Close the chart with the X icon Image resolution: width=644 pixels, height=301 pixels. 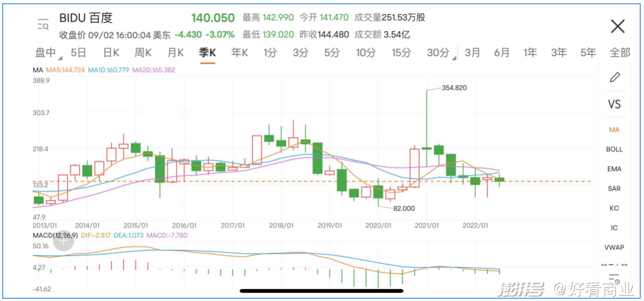tap(618, 26)
